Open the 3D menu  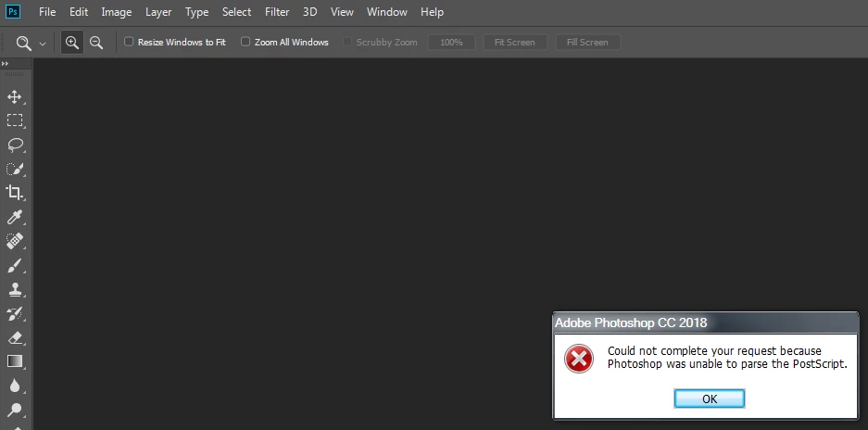point(310,12)
